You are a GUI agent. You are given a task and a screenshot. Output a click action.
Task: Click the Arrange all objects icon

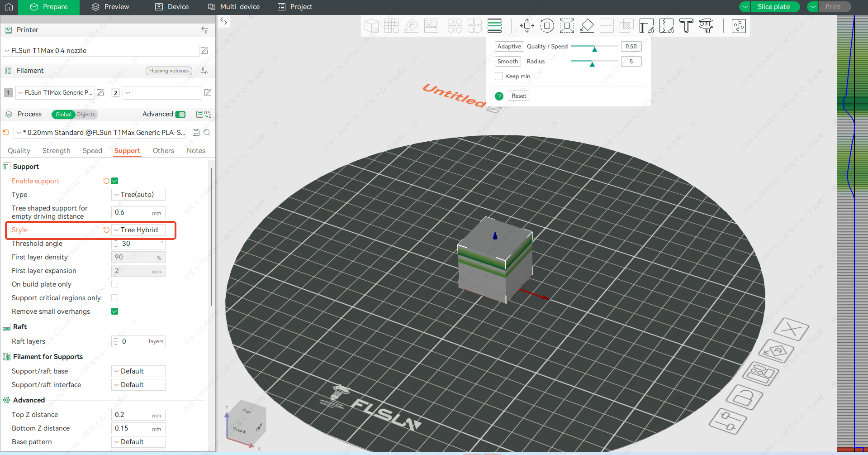tap(431, 26)
